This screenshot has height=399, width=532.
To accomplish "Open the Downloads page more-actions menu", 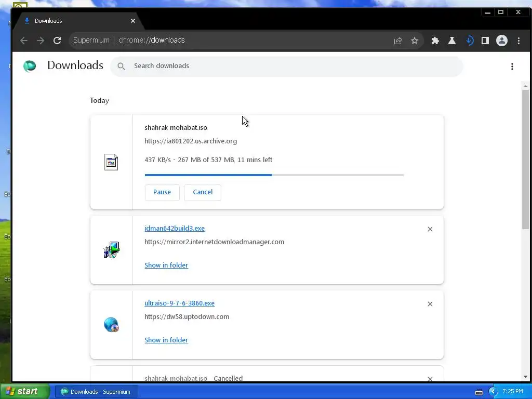I will 512,66.
